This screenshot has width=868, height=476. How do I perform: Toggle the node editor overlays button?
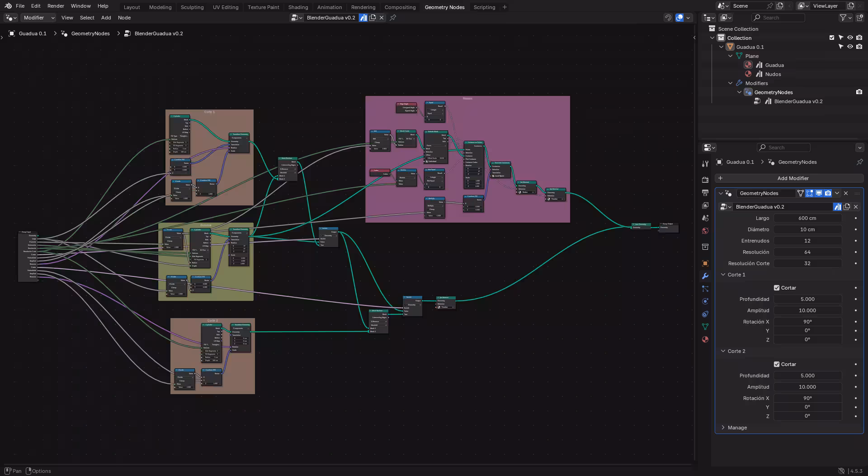679,18
